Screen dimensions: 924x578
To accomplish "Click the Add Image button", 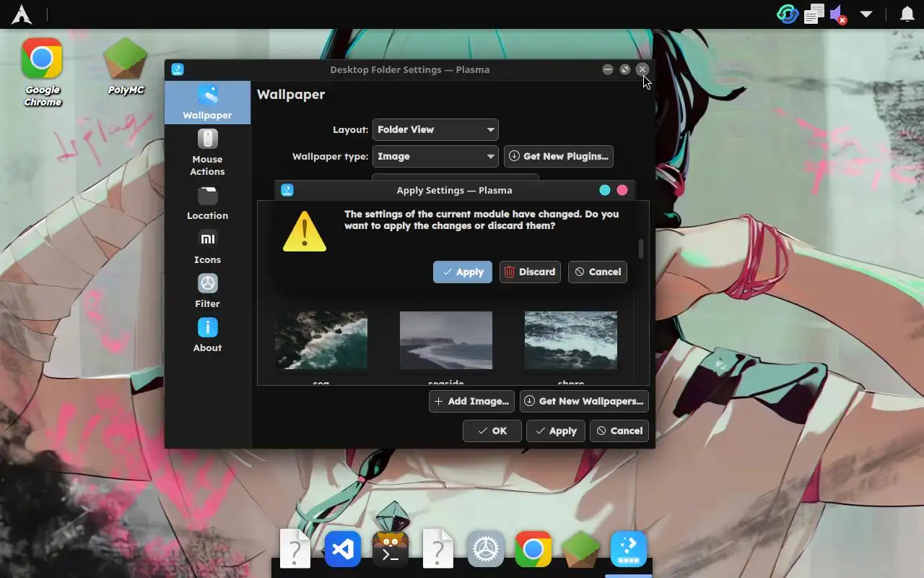I will pos(472,401).
